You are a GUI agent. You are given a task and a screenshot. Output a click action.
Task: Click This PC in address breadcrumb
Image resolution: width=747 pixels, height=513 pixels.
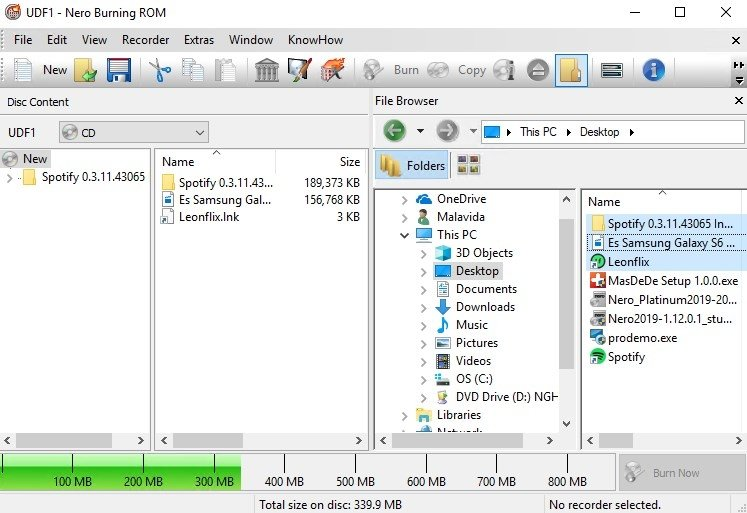click(538, 132)
